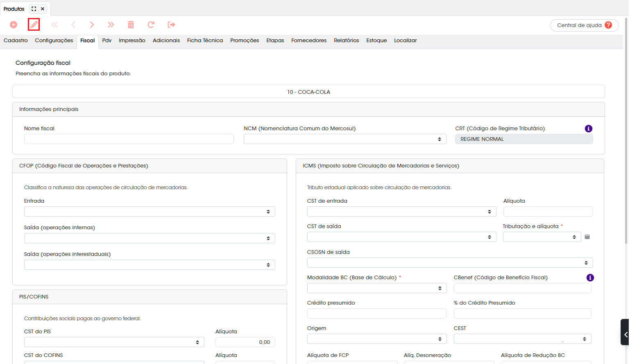
Task: Select the Fiscal tab
Action: [88, 41]
